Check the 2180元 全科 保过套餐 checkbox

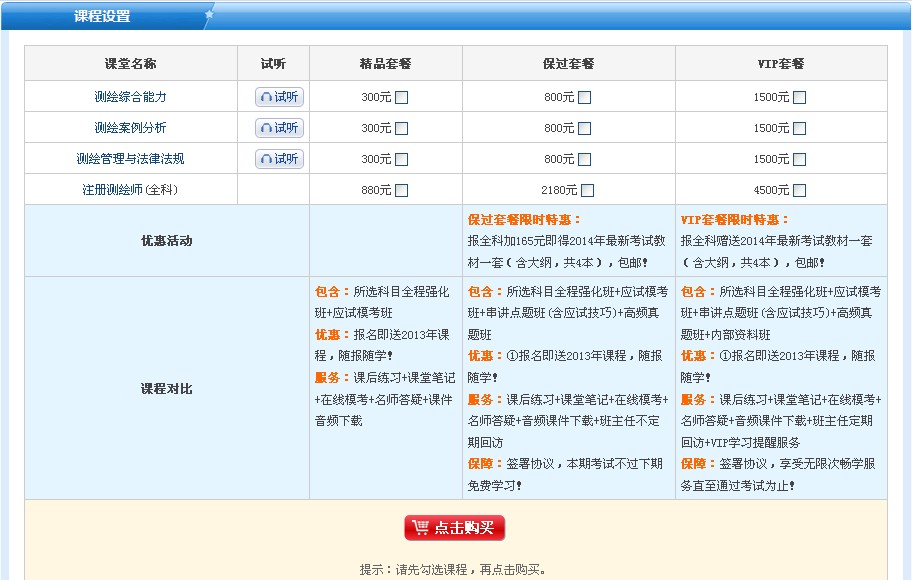tap(588, 191)
